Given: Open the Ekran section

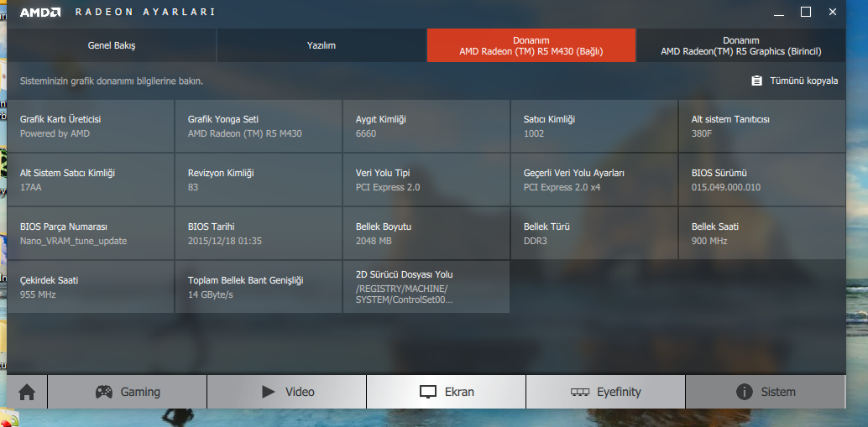Looking at the screenshot, I should 447,392.
